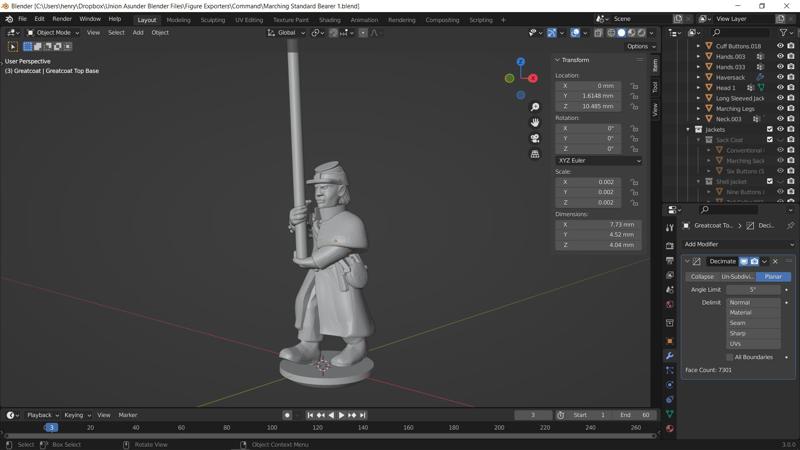Open the Render menu
The image size is (800, 450).
[x=62, y=19]
